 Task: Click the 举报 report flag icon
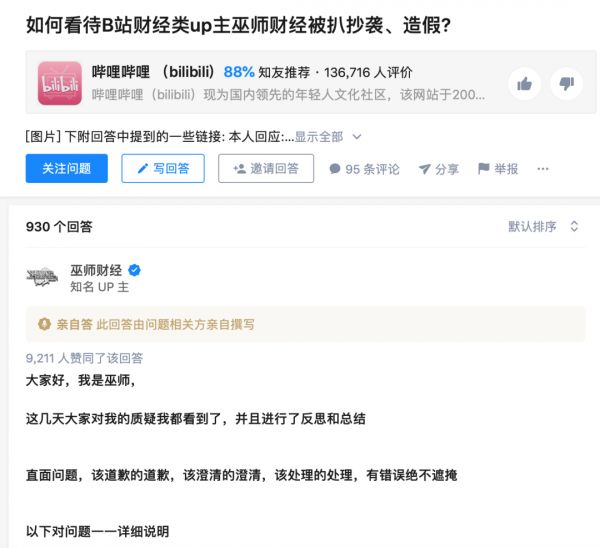484,169
